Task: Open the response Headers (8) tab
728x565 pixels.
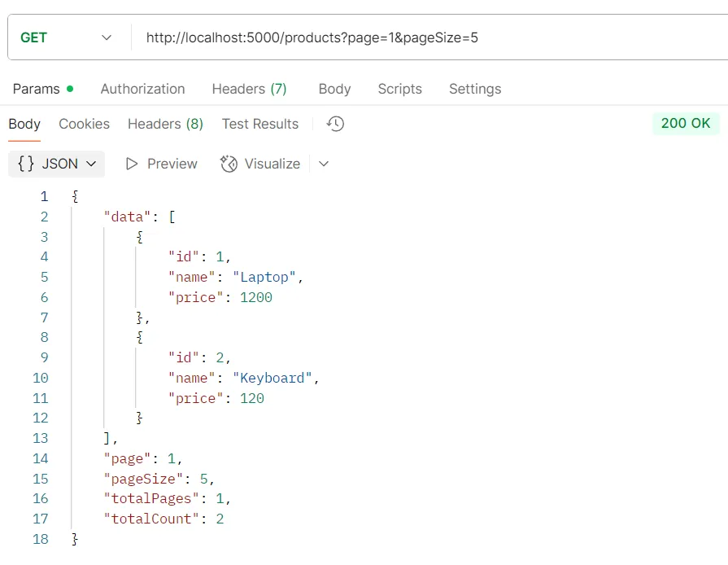Action: coord(164,123)
